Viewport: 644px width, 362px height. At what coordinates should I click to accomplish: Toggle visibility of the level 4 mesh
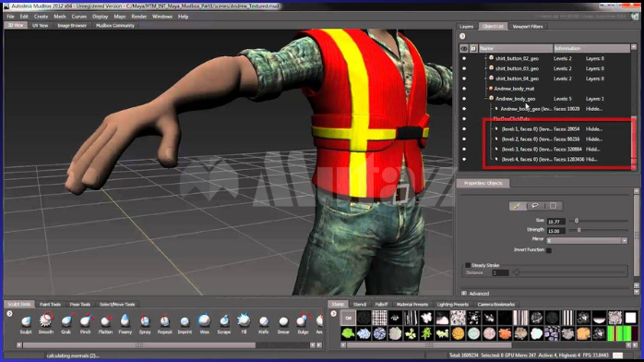pos(464,160)
